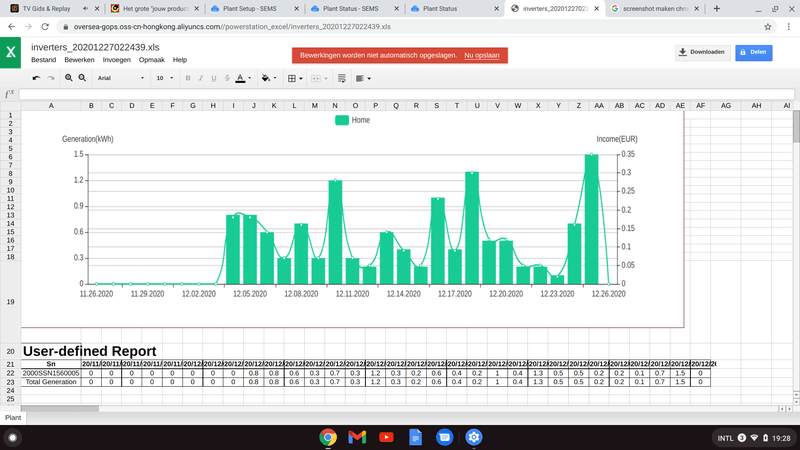Open the Help menu

click(180, 60)
